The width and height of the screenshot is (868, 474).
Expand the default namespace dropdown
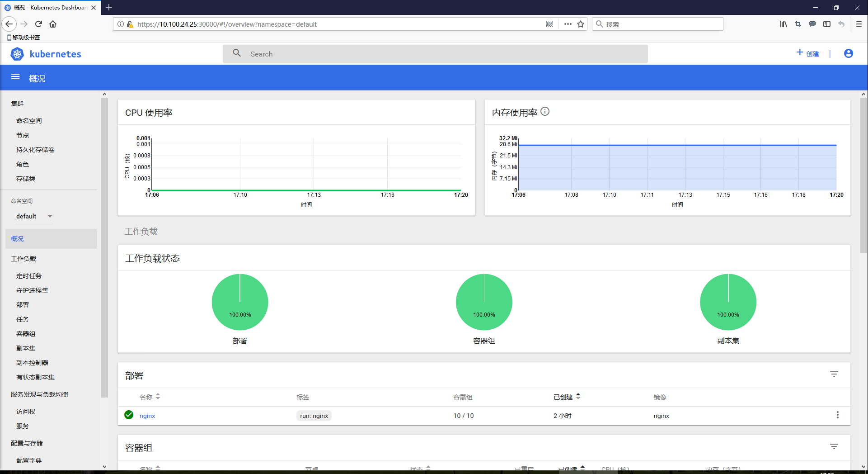point(50,217)
